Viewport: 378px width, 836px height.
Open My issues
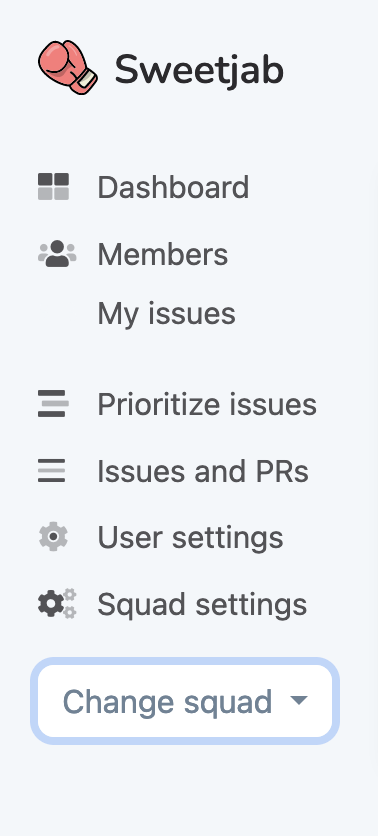point(166,314)
